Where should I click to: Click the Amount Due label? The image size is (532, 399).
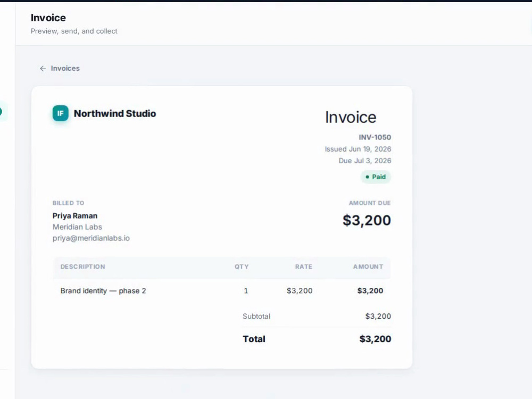tap(370, 203)
